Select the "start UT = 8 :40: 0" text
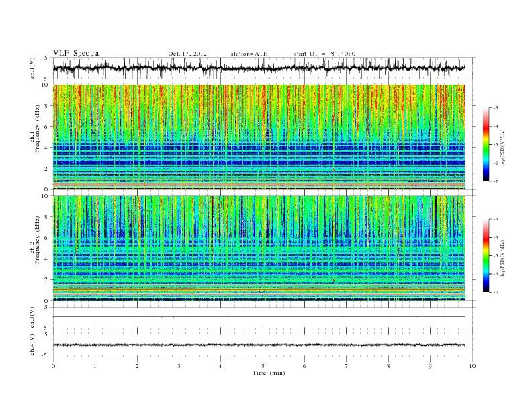532x411 pixels. (x=324, y=54)
